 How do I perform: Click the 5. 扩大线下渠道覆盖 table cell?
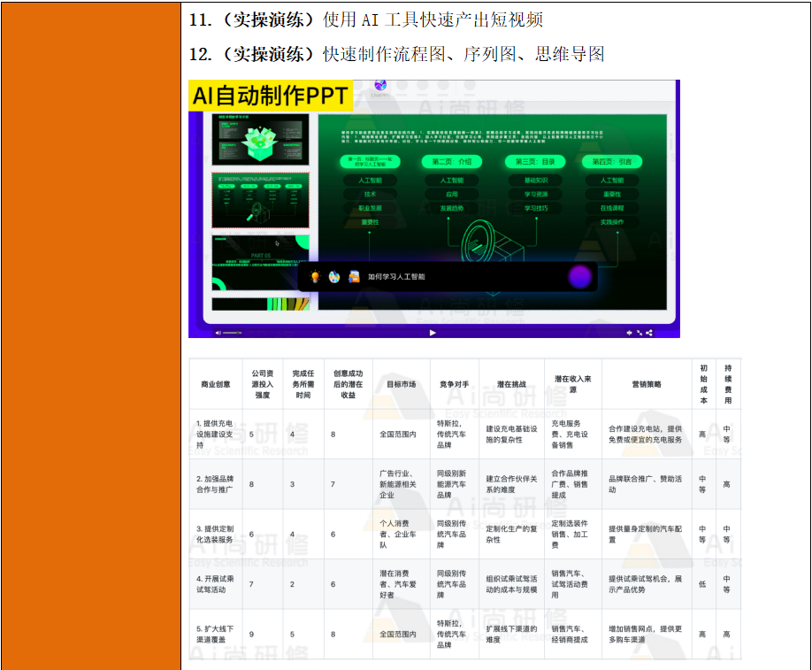pyautogui.click(x=215, y=635)
